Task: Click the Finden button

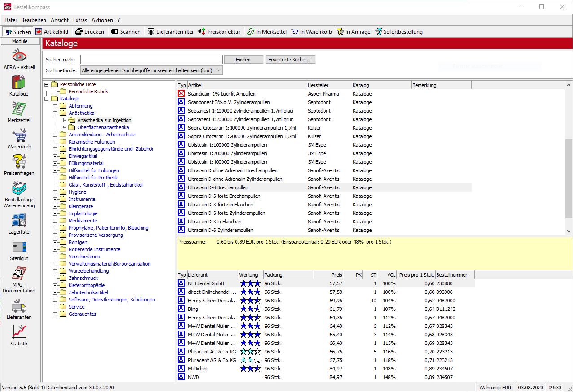Action: pyautogui.click(x=244, y=60)
